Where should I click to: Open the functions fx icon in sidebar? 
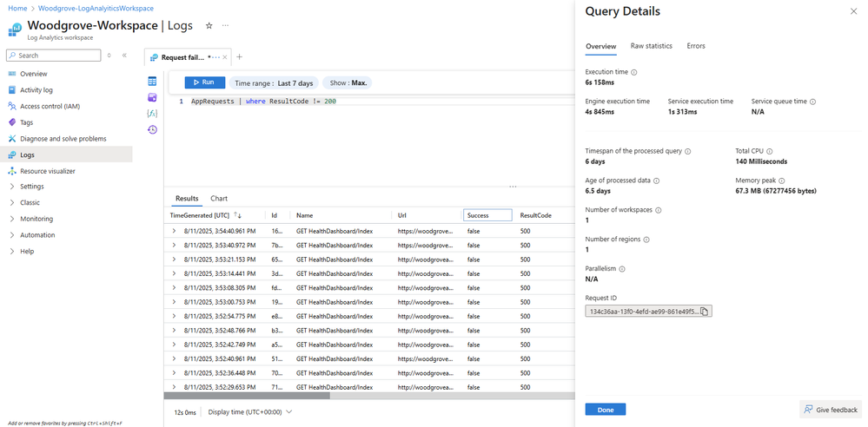click(152, 114)
